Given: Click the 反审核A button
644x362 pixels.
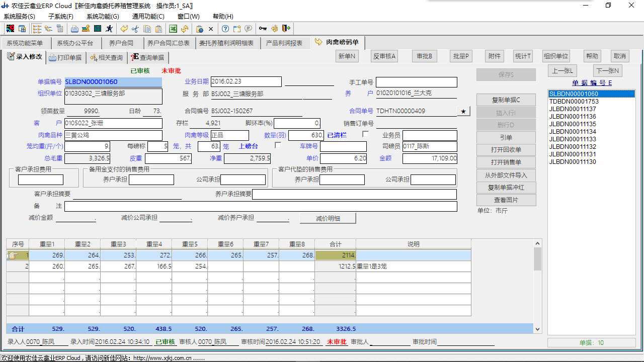Looking at the screenshot, I should 384,56.
